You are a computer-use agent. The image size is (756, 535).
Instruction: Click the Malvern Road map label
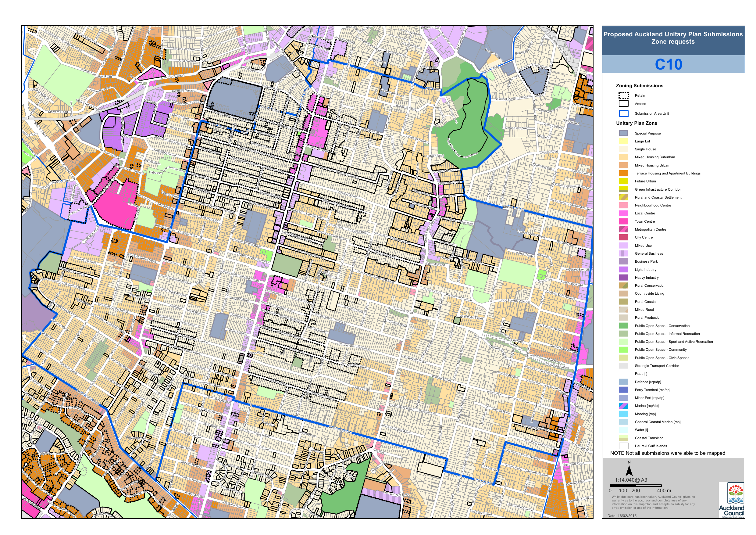click(58, 112)
